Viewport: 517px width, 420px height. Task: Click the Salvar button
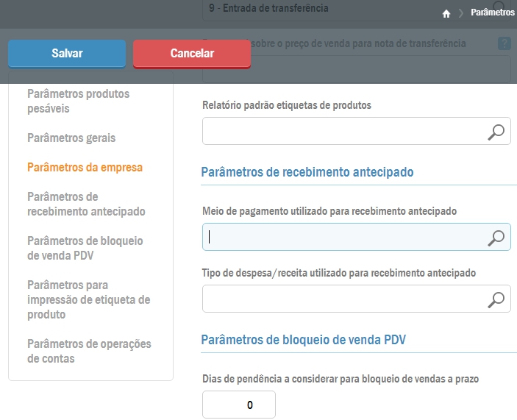67,53
